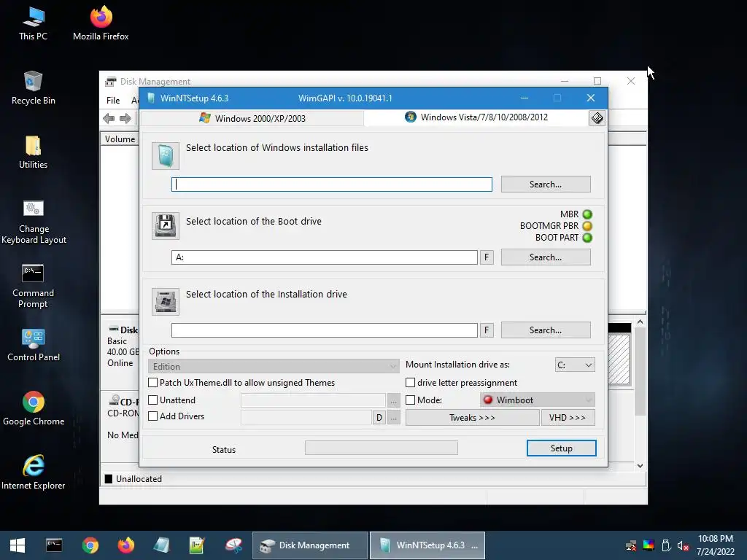Open Command Prompt from taskbar
This screenshot has width=747, height=560.
(54, 545)
